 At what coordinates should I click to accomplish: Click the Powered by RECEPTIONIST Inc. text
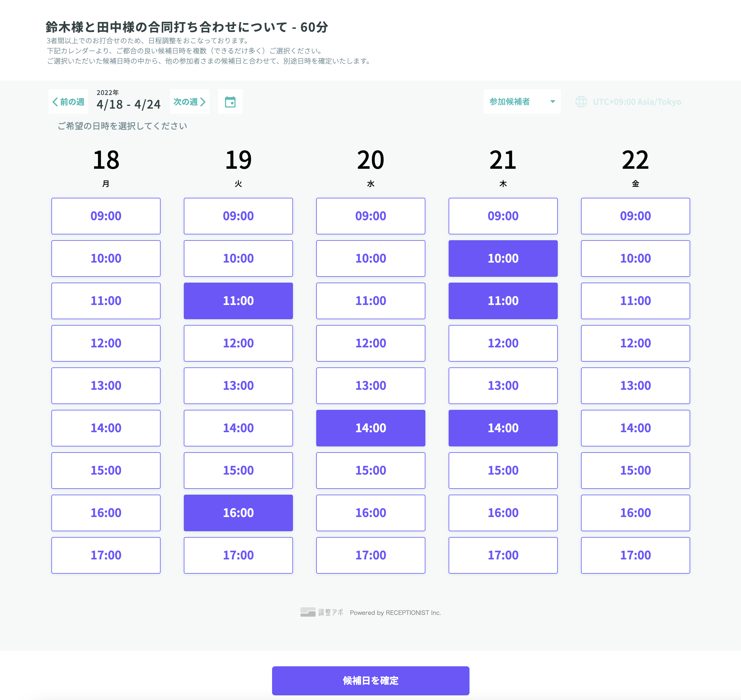pyautogui.click(x=395, y=613)
